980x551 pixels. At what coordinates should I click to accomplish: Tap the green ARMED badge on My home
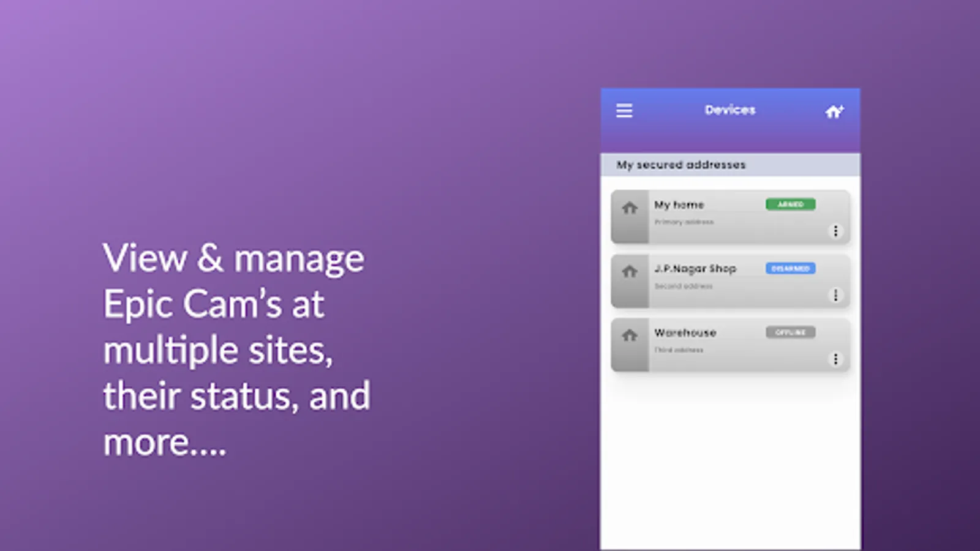(790, 204)
